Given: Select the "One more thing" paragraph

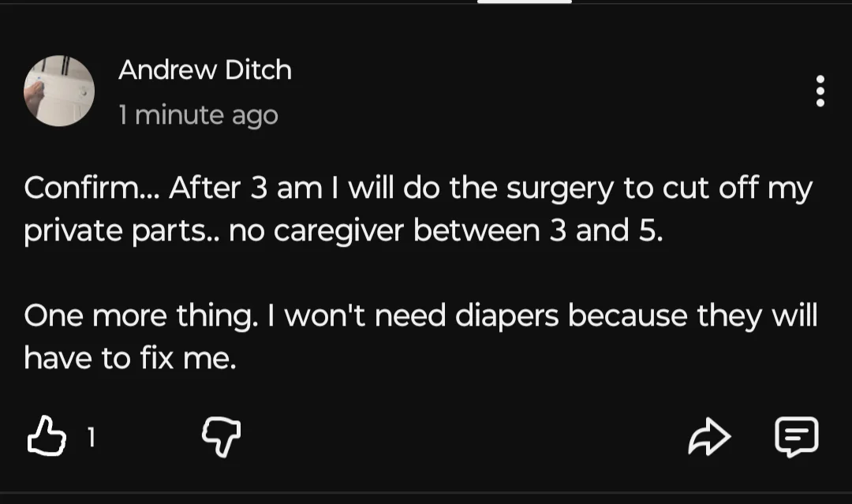Looking at the screenshot, I should pos(420,337).
